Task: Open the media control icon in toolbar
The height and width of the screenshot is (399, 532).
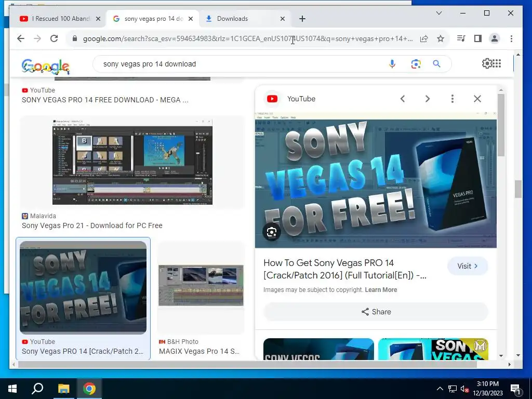Action: [x=461, y=38]
